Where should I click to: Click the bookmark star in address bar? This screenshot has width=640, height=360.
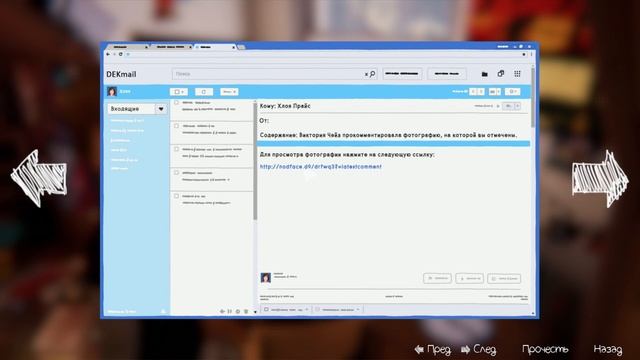coord(524,54)
